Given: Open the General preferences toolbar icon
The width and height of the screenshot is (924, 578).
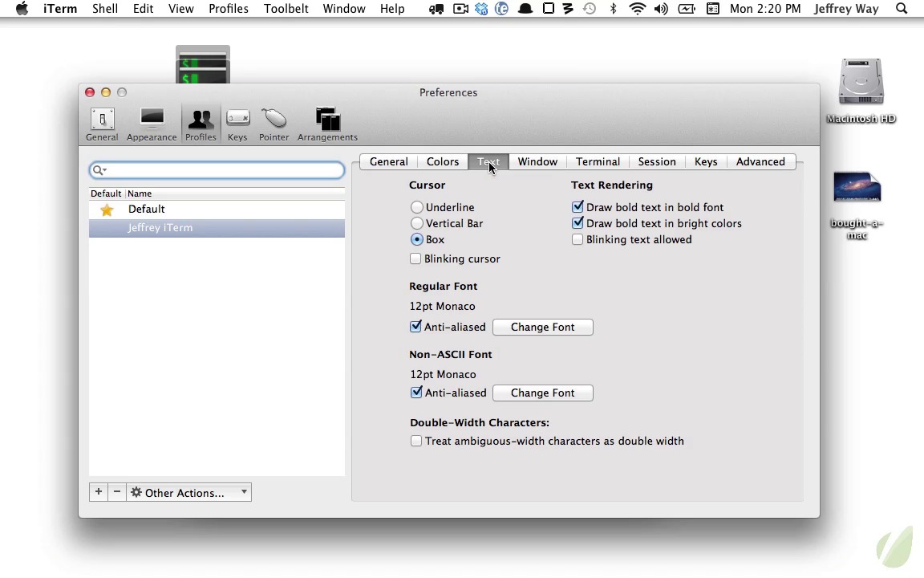Looking at the screenshot, I should click(102, 124).
